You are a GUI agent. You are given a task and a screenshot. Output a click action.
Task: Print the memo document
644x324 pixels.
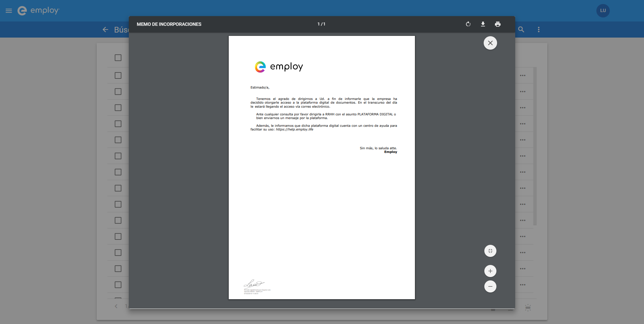coord(498,24)
